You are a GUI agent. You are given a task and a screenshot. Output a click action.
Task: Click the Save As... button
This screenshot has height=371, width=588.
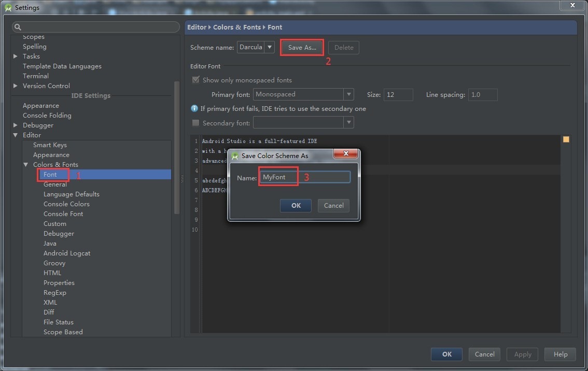click(x=302, y=48)
